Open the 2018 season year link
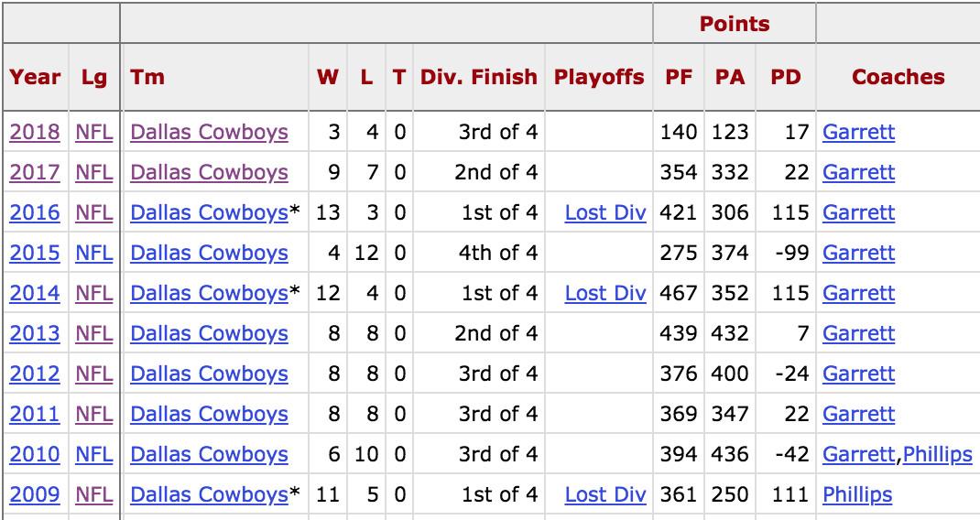The width and height of the screenshot is (980, 520). [x=35, y=132]
